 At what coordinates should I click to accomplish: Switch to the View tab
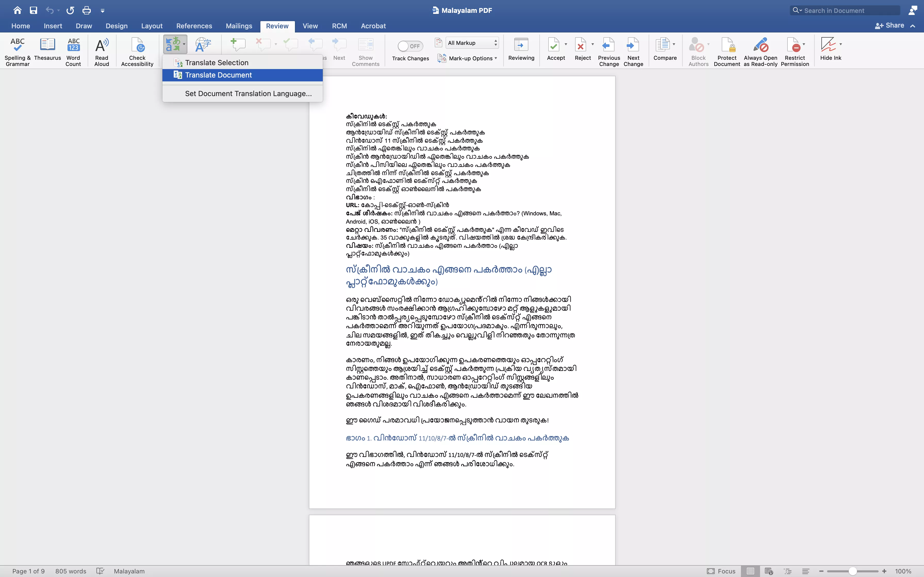click(310, 26)
